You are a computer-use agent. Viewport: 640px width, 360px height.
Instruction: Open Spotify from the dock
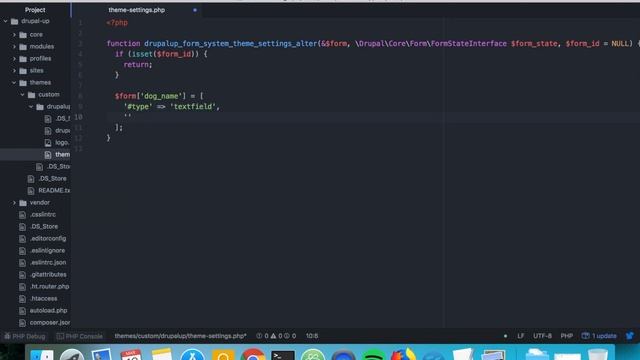tap(373, 355)
